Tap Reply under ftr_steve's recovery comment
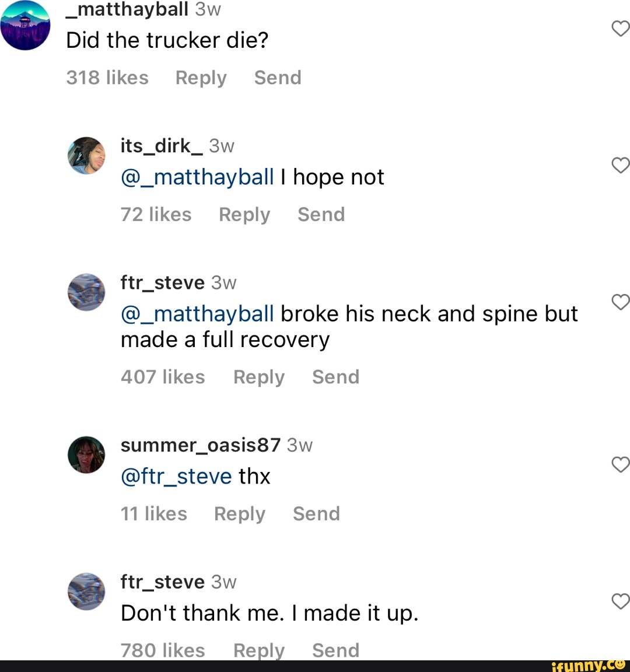The width and height of the screenshot is (630, 672). tap(258, 377)
